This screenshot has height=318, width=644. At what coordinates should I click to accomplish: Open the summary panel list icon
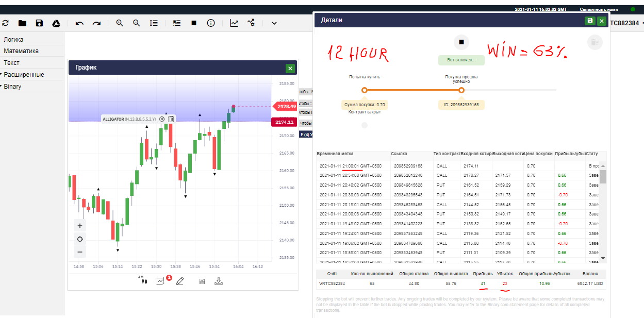177,23
